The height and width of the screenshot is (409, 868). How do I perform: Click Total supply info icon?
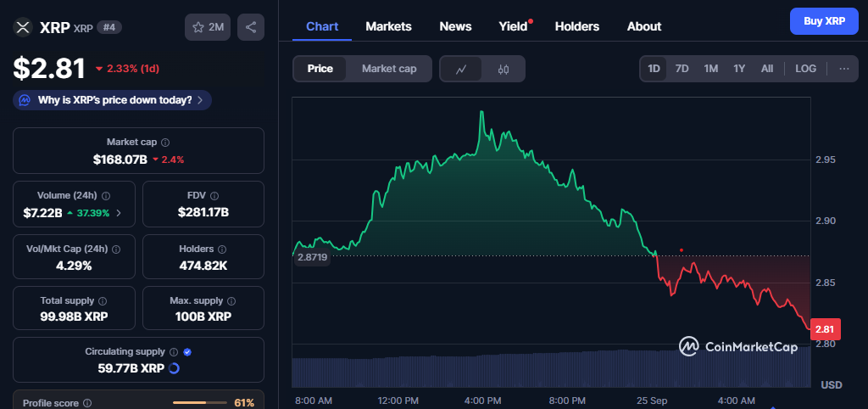tap(103, 301)
